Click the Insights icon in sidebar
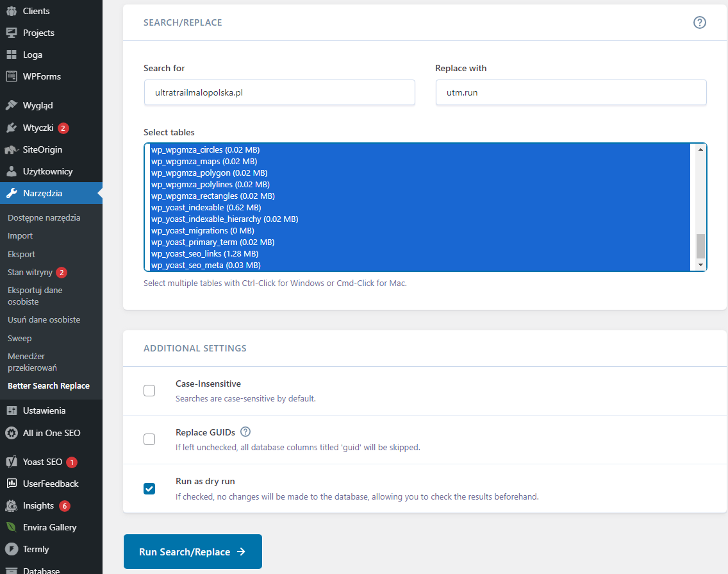Image resolution: width=728 pixels, height=574 pixels. click(12, 505)
